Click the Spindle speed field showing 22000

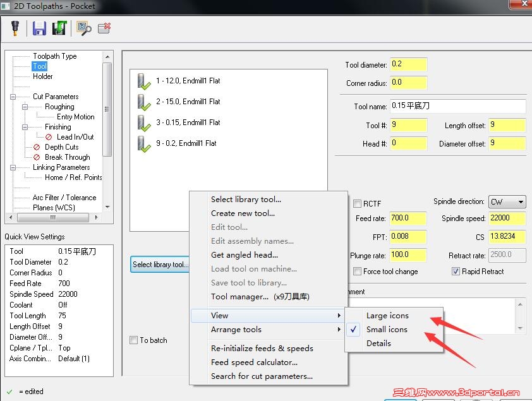507,218
